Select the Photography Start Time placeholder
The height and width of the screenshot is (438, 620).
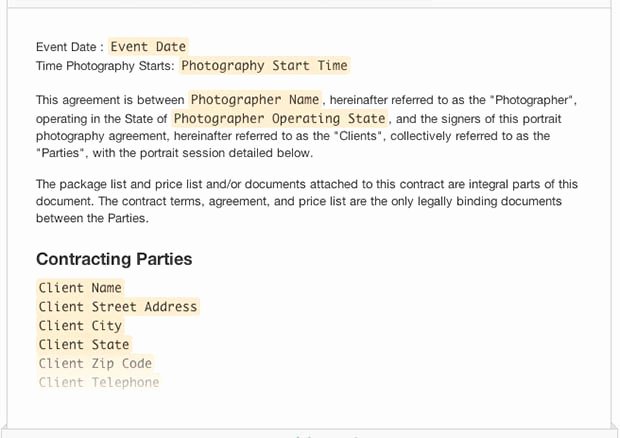pos(265,66)
